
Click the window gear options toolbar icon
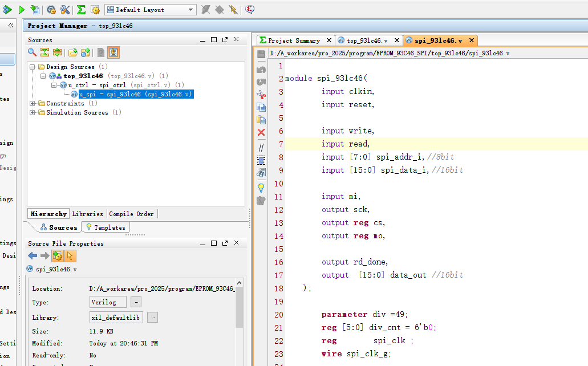coord(95,10)
